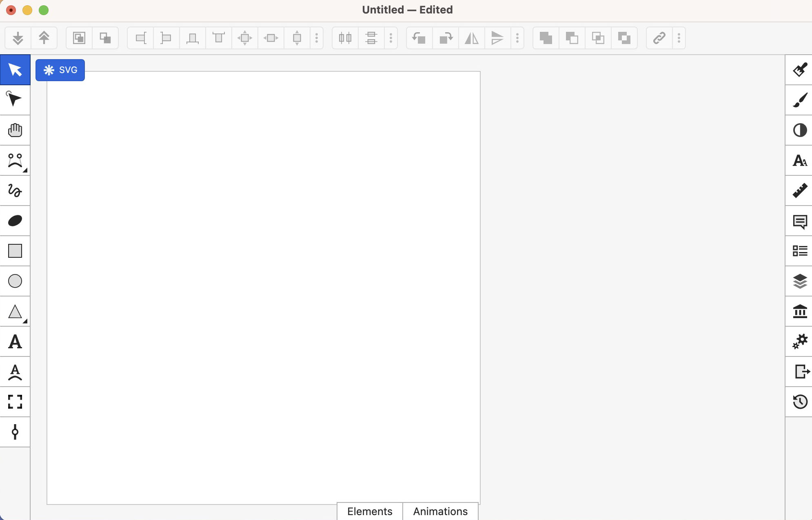This screenshot has width=812, height=520.
Task: Click center icon with left-right arrows
Action: click(271, 38)
